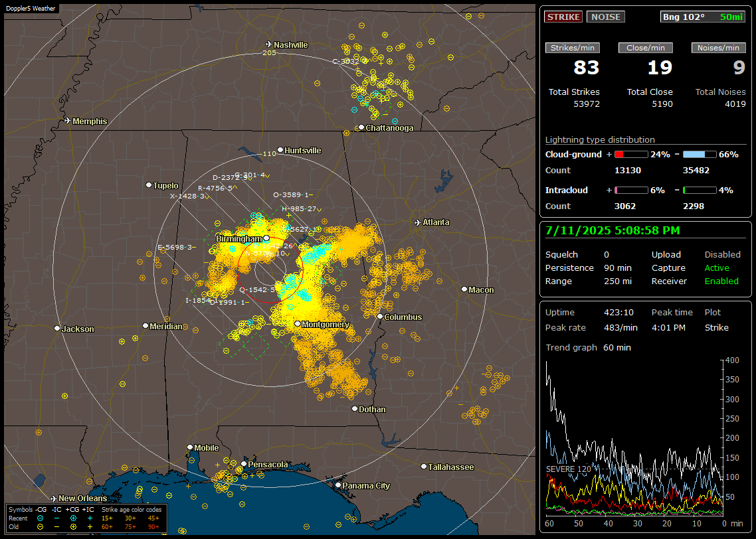This screenshot has height=539, width=756.
Task: Click the Capture status Active
Action: click(716, 268)
